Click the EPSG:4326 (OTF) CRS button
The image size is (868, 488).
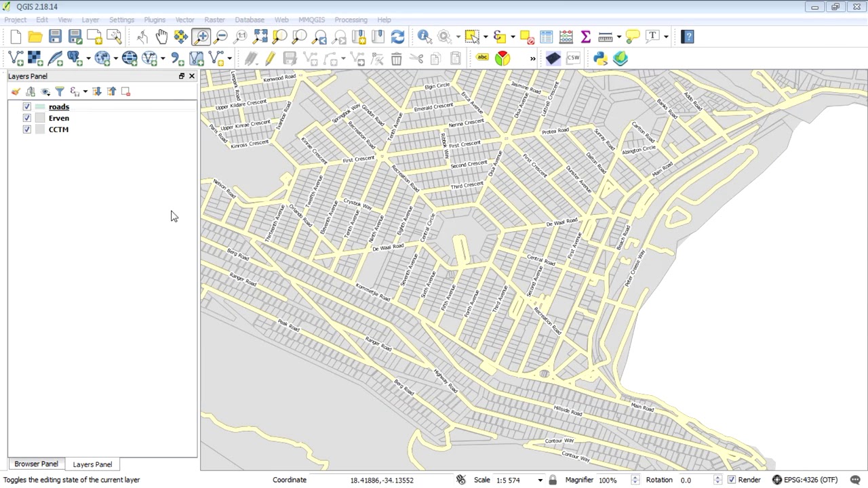(x=804, y=480)
